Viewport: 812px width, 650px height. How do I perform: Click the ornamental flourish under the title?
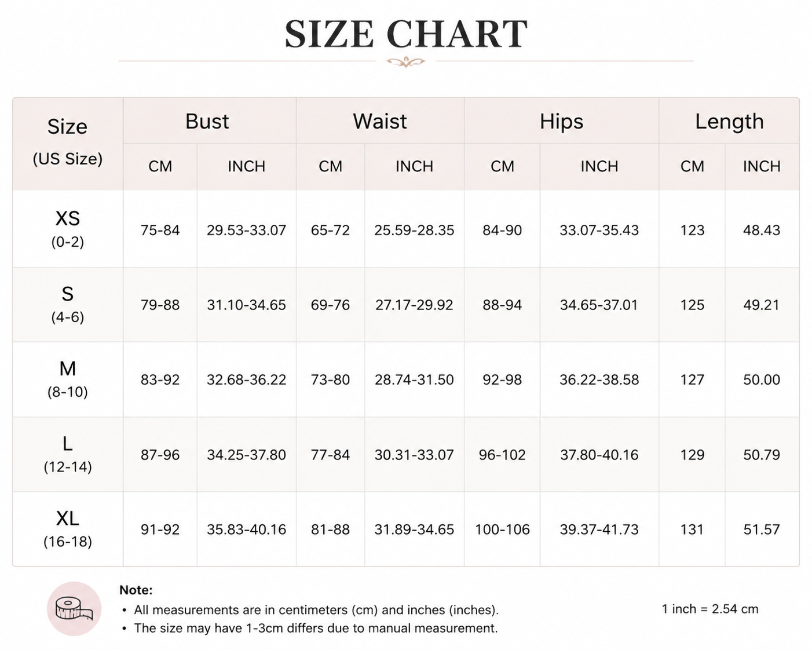405,61
